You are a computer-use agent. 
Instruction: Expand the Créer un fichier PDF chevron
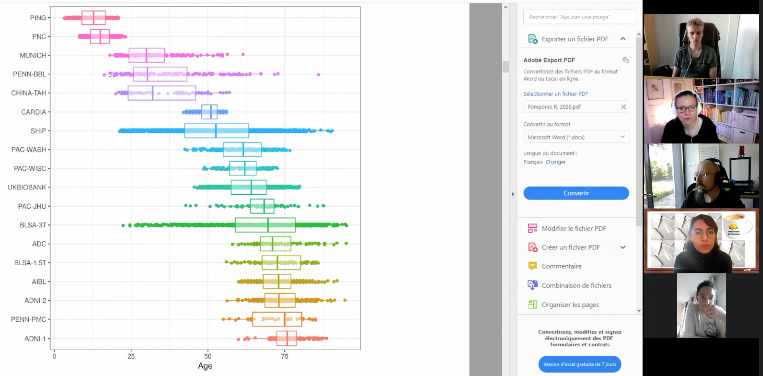623,247
